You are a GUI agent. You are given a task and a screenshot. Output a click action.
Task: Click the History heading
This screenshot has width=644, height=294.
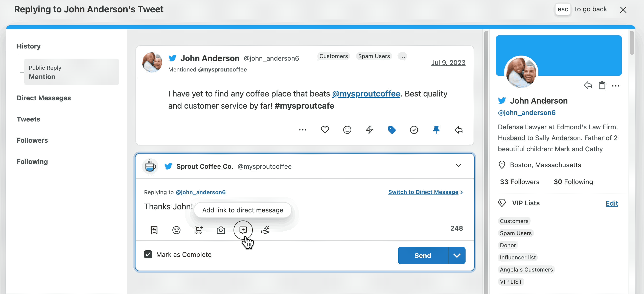(x=29, y=46)
